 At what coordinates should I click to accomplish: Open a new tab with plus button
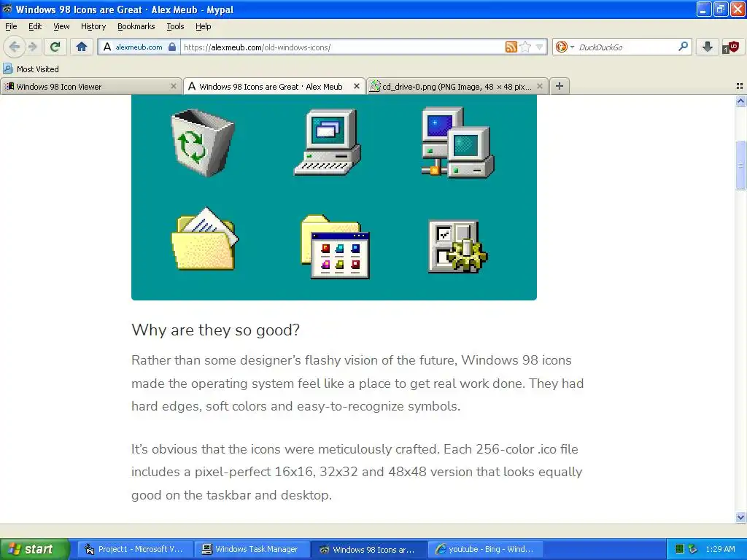point(560,86)
